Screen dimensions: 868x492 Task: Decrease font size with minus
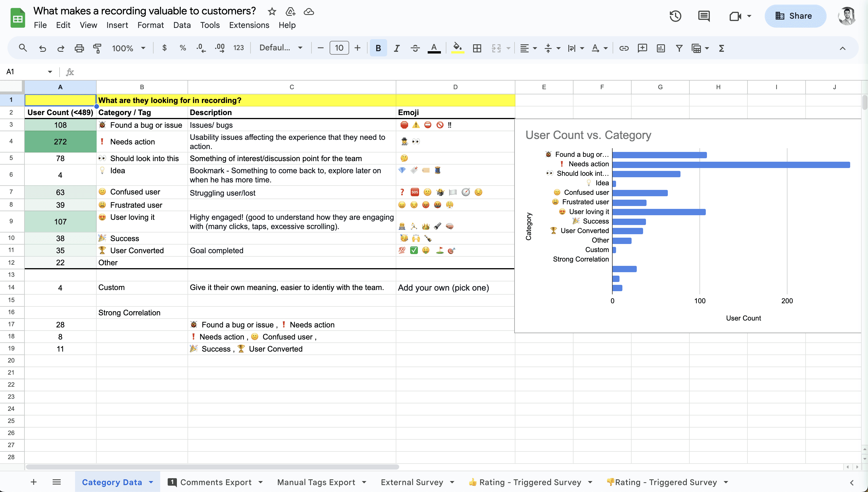click(320, 48)
